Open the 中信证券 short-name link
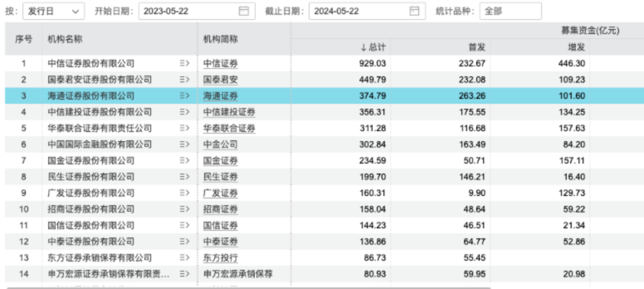Screen dimensions: 644x289 point(221,64)
